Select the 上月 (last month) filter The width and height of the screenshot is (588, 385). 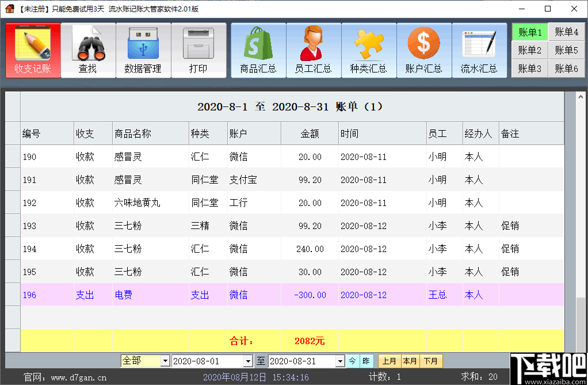(x=389, y=361)
